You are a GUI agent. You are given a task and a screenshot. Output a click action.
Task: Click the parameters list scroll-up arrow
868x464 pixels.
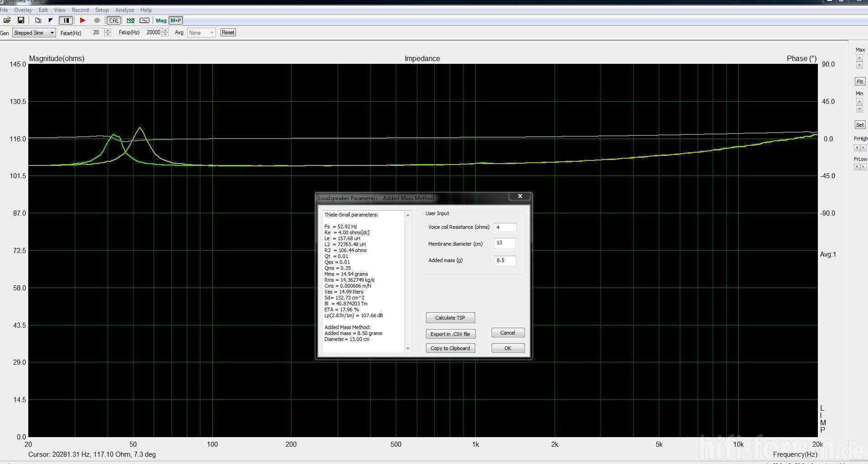(x=408, y=215)
